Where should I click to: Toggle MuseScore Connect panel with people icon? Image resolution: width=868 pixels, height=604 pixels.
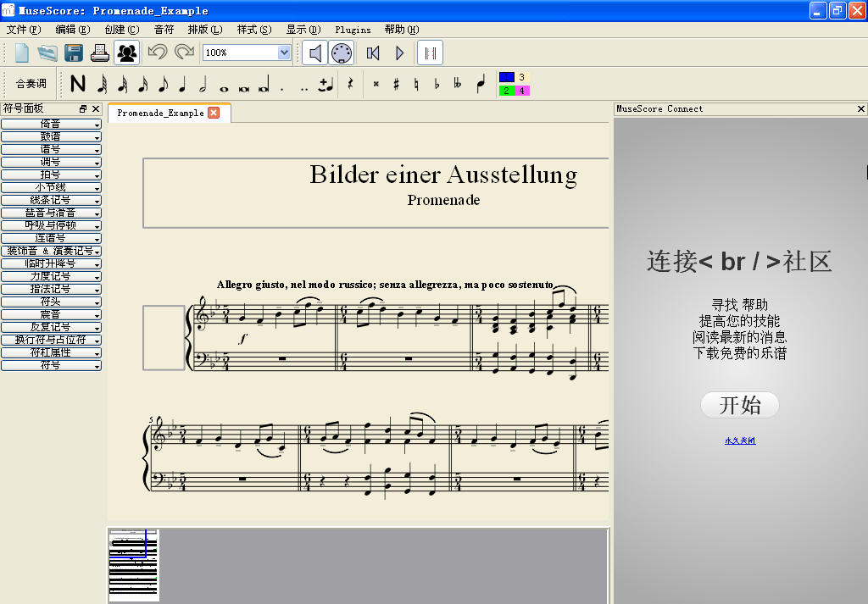tap(127, 53)
